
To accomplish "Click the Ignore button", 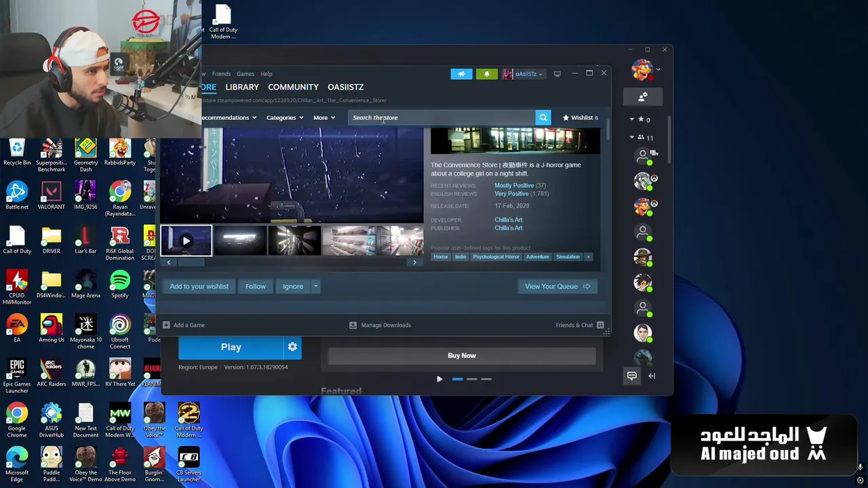I will point(293,287).
